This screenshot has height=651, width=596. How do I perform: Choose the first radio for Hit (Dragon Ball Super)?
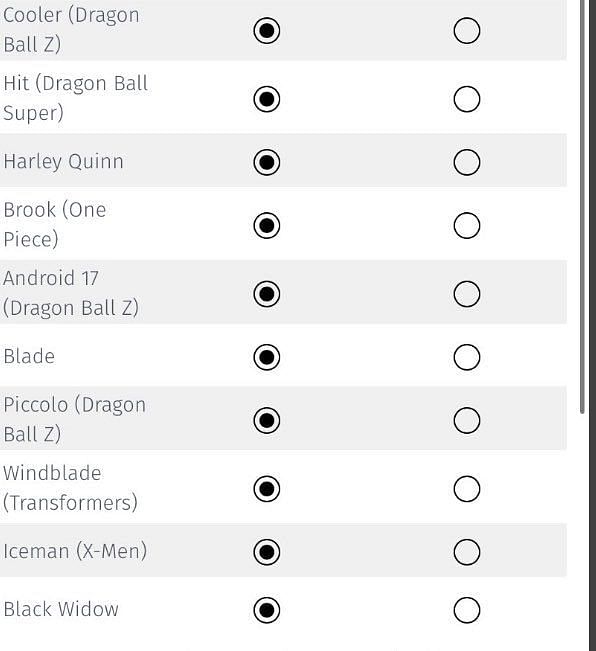[266, 99]
